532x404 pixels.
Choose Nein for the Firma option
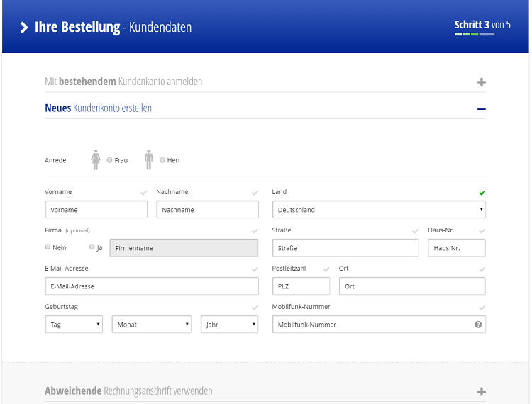coord(48,247)
